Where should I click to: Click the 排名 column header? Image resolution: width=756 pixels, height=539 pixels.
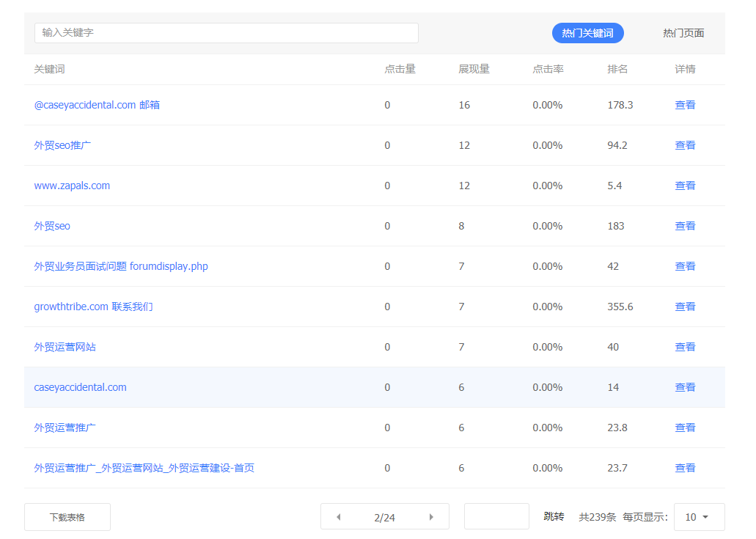click(x=617, y=69)
